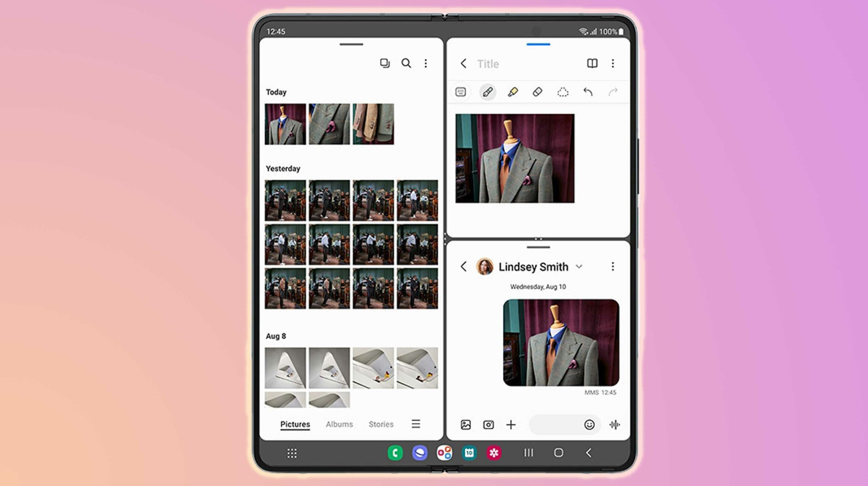Select the Highlighter tool

pos(513,92)
